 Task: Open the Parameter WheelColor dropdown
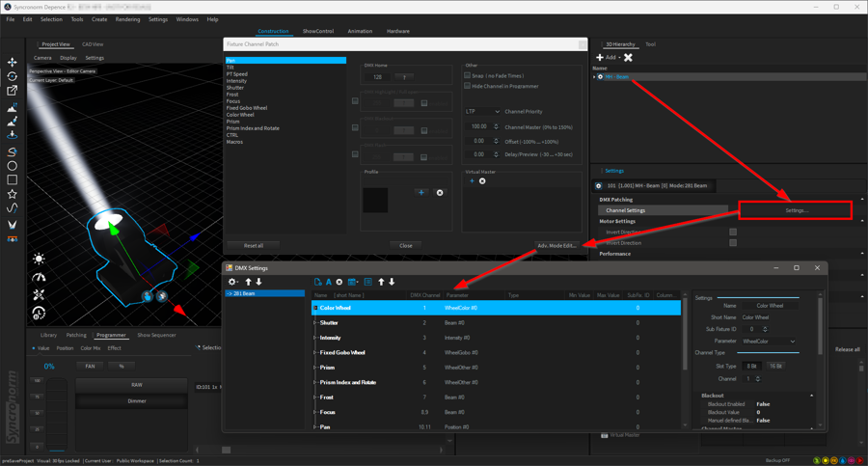(769, 341)
